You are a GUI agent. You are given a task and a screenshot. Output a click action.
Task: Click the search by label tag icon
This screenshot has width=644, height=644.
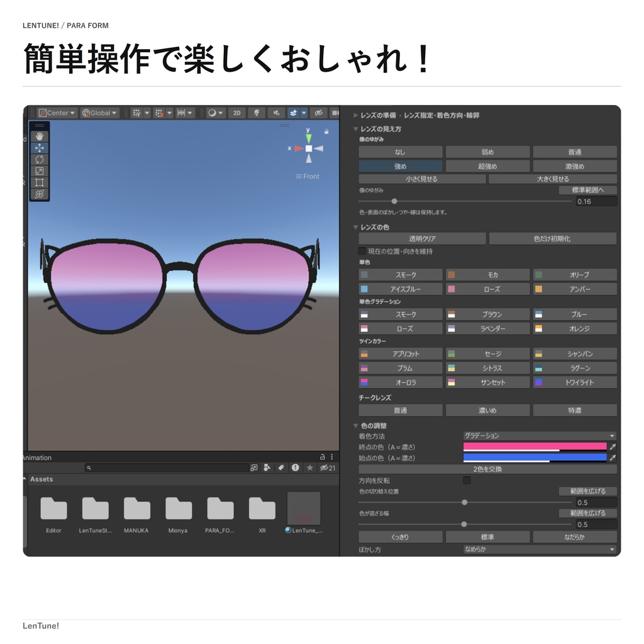tap(281, 468)
